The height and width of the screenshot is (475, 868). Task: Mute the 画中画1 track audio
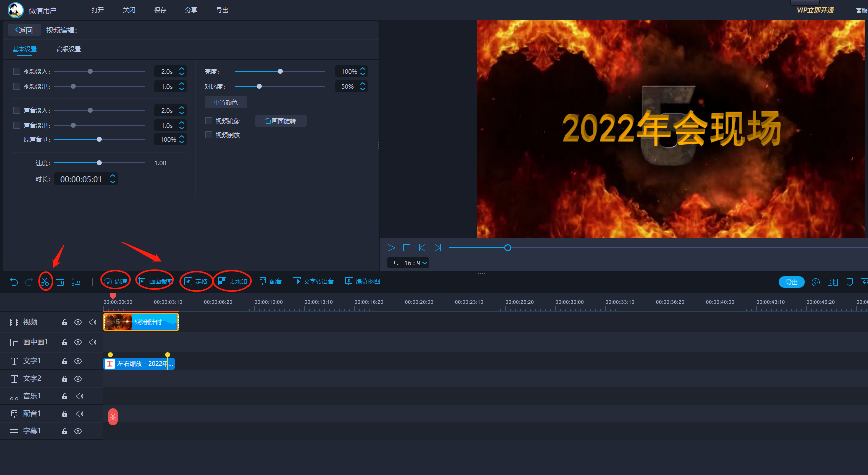[93, 342]
